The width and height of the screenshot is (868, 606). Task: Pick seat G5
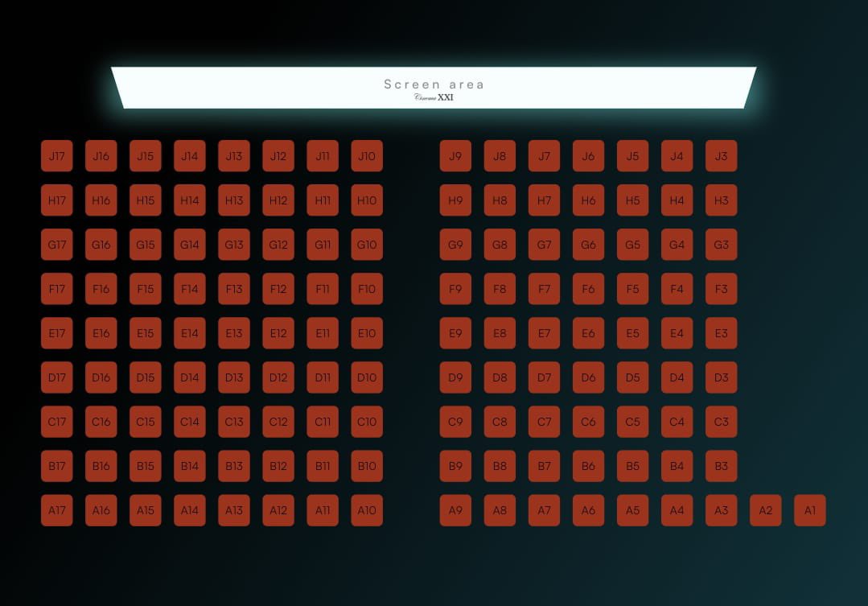pos(633,245)
